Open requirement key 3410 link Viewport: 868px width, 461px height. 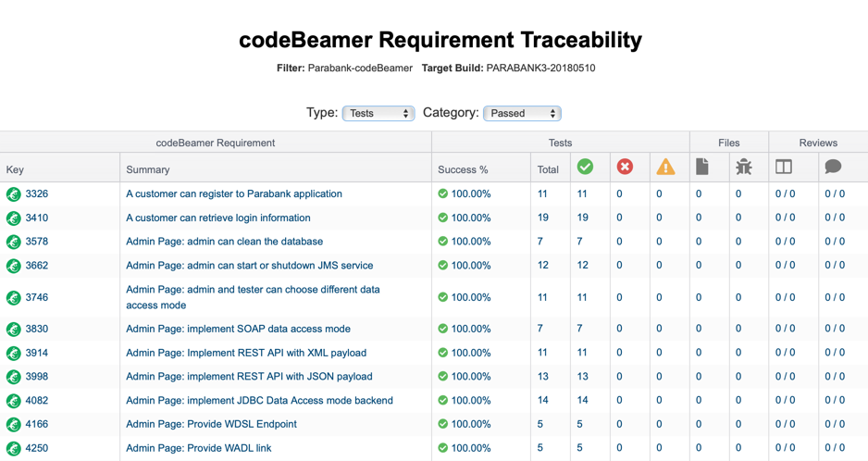coord(36,218)
